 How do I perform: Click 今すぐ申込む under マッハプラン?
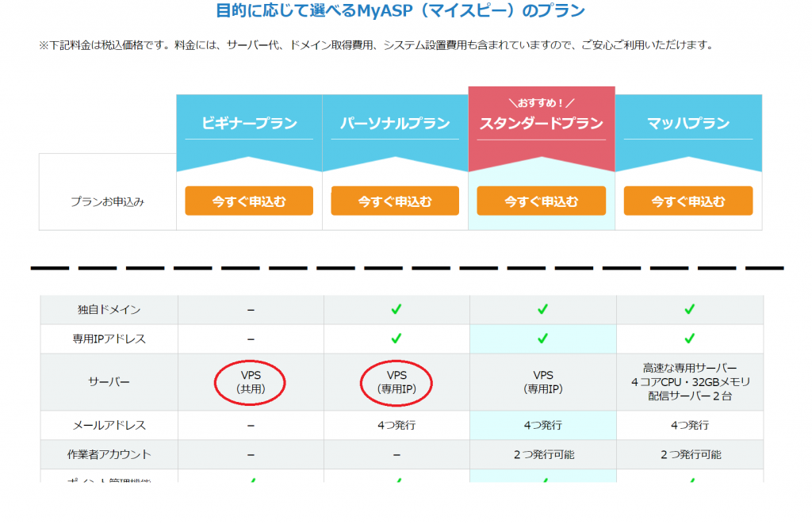tap(688, 201)
